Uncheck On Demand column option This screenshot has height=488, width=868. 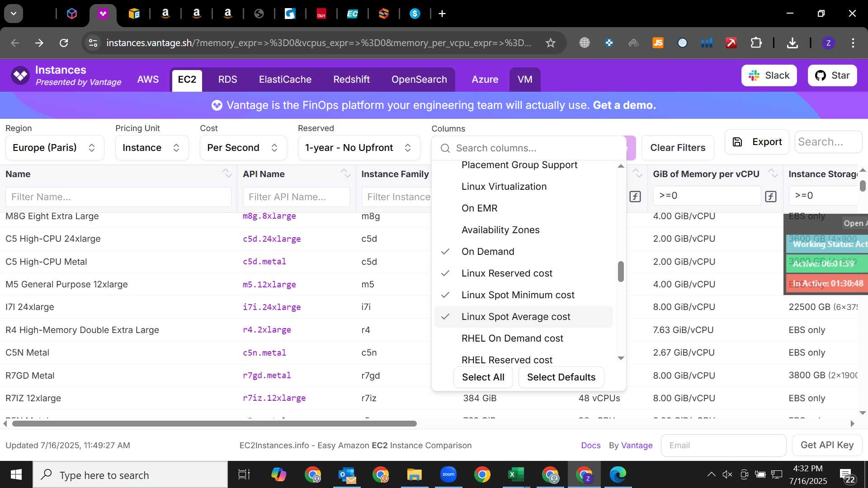click(524, 252)
